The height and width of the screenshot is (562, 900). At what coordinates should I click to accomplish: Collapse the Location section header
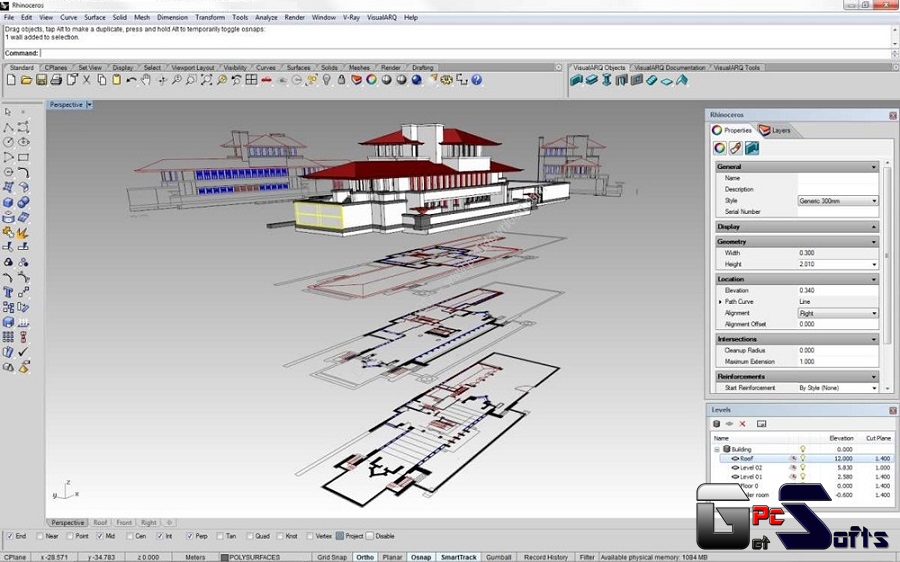[x=797, y=279]
